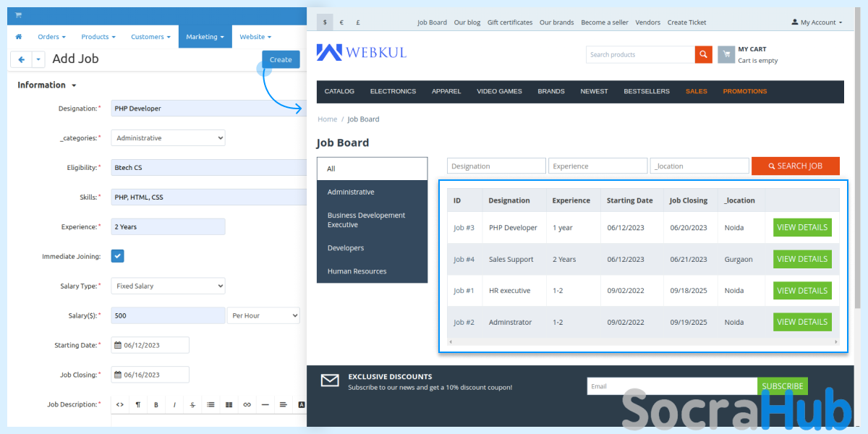Open the Promotions menu item
Screen dimensions: 868x434
744,91
